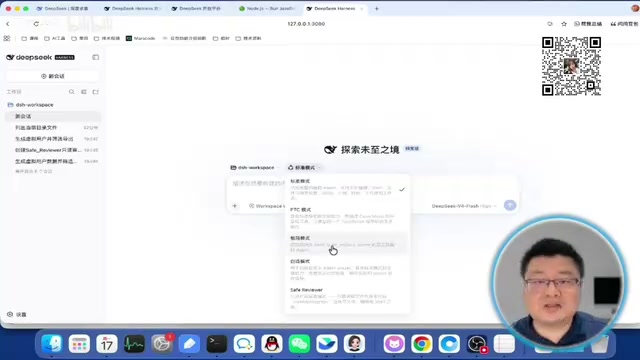Click the 127.0.0.1:3000 address bar
The width and height of the screenshot is (640, 360).
(306, 24)
